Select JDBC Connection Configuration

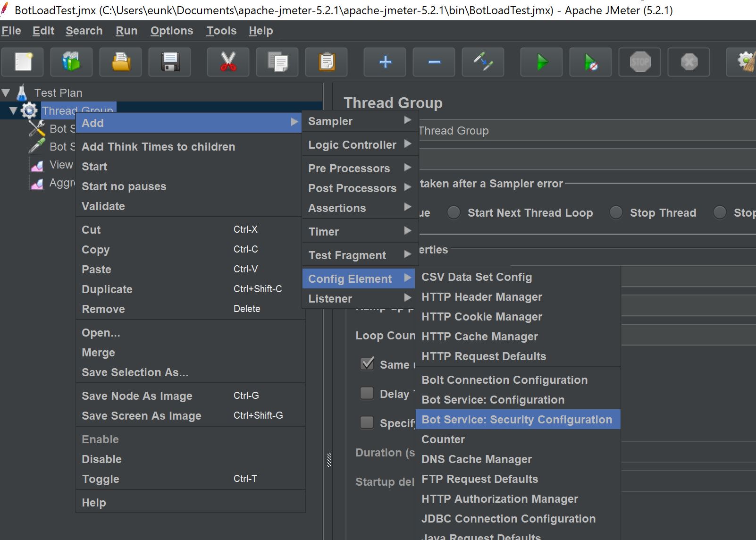518,518
